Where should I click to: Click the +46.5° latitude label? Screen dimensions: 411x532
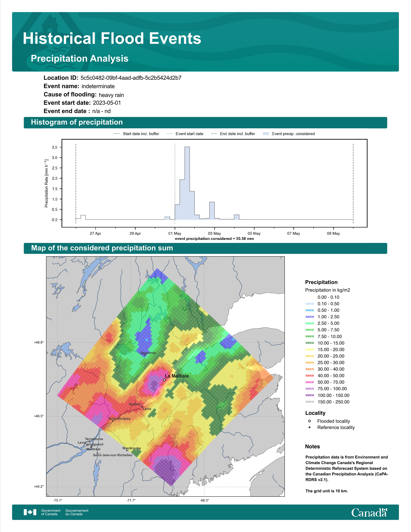pyautogui.click(x=39, y=416)
